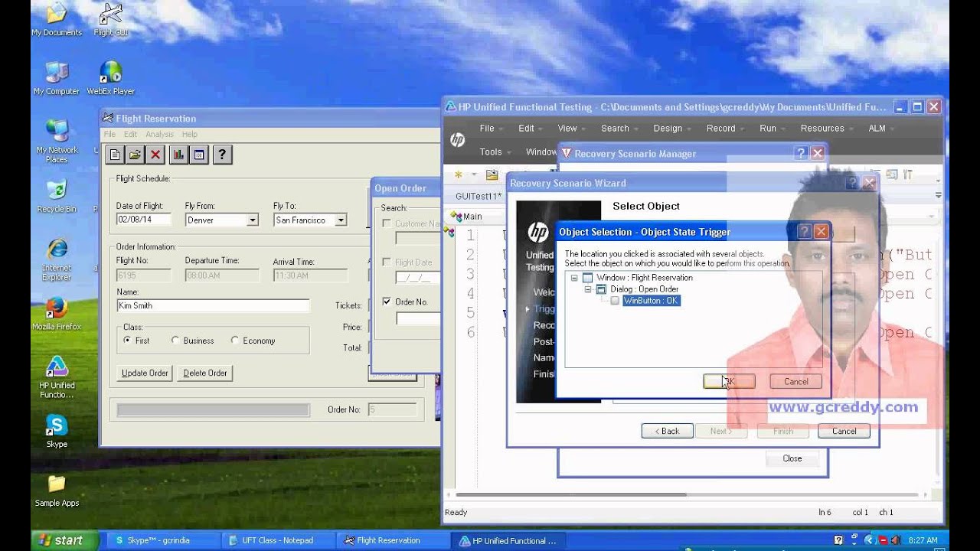Launch Mozilla Firefox from desktop
Viewport: 980px width, 551px height.
[x=57, y=314]
